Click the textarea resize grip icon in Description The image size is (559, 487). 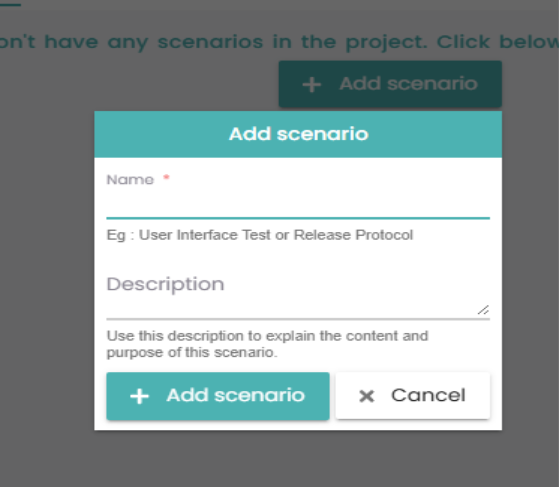click(483, 310)
